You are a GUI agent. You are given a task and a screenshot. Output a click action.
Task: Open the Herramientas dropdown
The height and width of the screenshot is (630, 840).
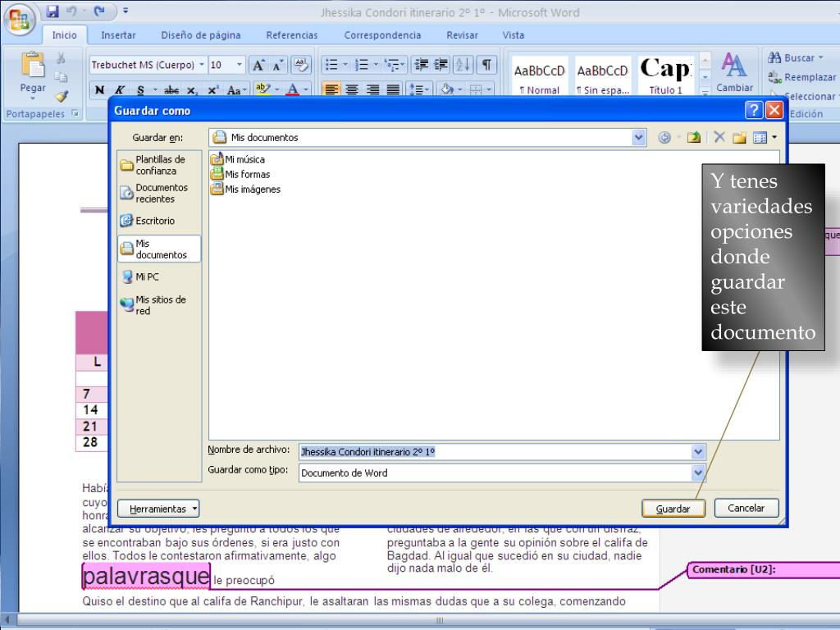point(158,509)
